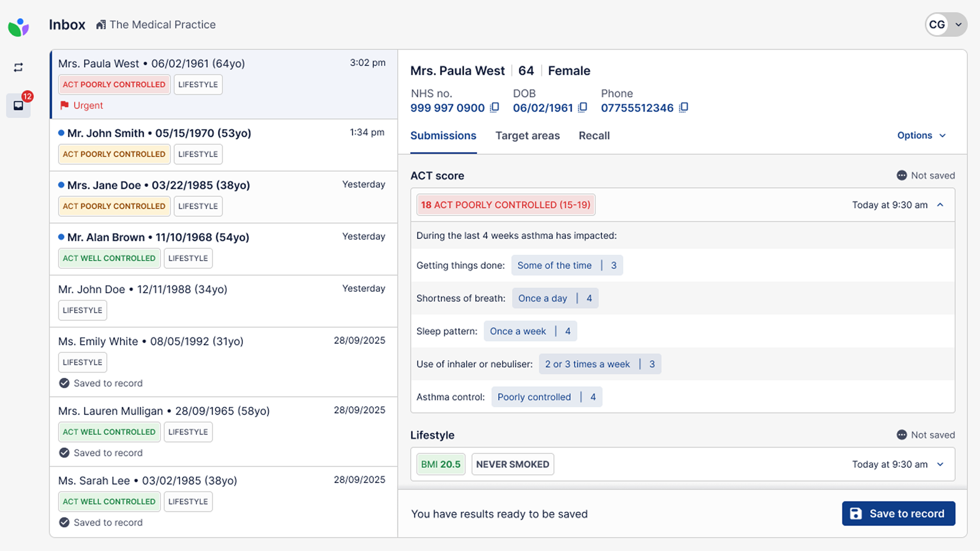Switch to the Target areas tab
Viewport: 980px width, 551px height.
tap(527, 136)
